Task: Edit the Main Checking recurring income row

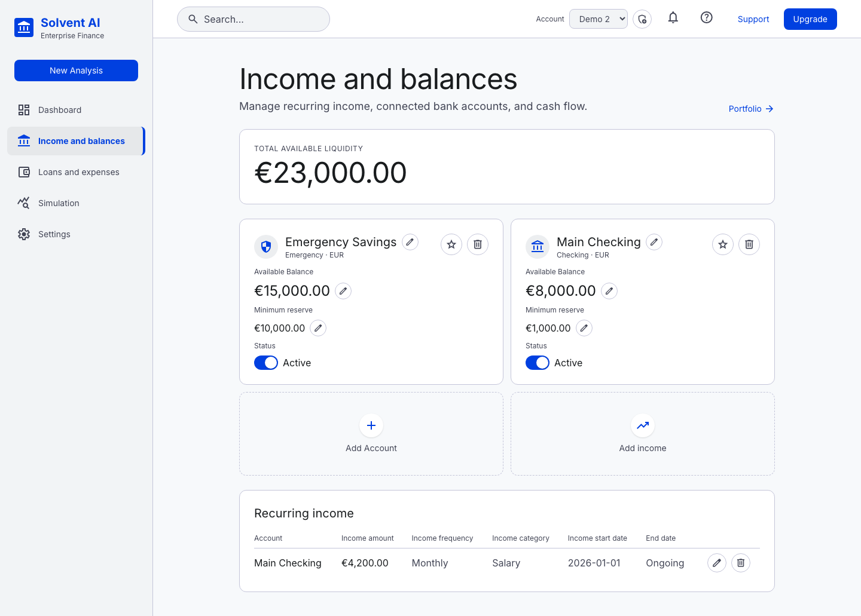Action: [717, 563]
